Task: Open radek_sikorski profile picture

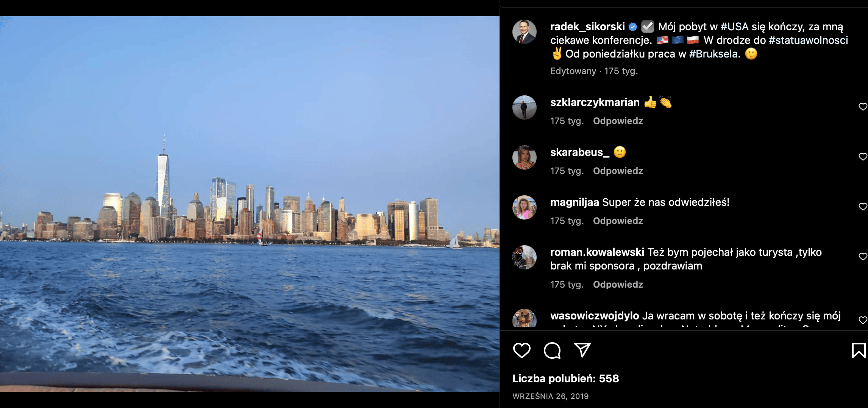Action: click(525, 32)
